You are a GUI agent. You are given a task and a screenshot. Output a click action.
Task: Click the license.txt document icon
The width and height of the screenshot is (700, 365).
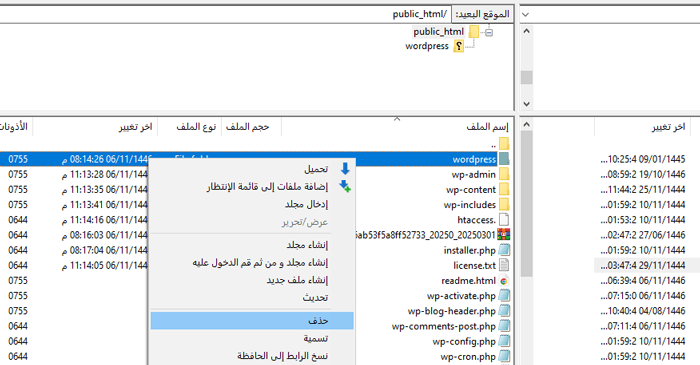pyautogui.click(x=504, y=265)
